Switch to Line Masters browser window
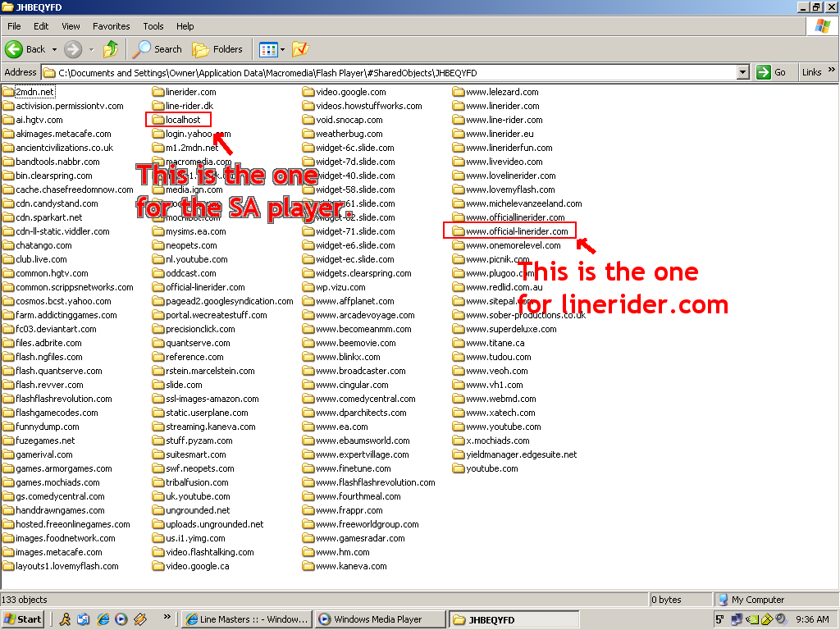Screen dimensions: 840x630 (x=246, y=619)
